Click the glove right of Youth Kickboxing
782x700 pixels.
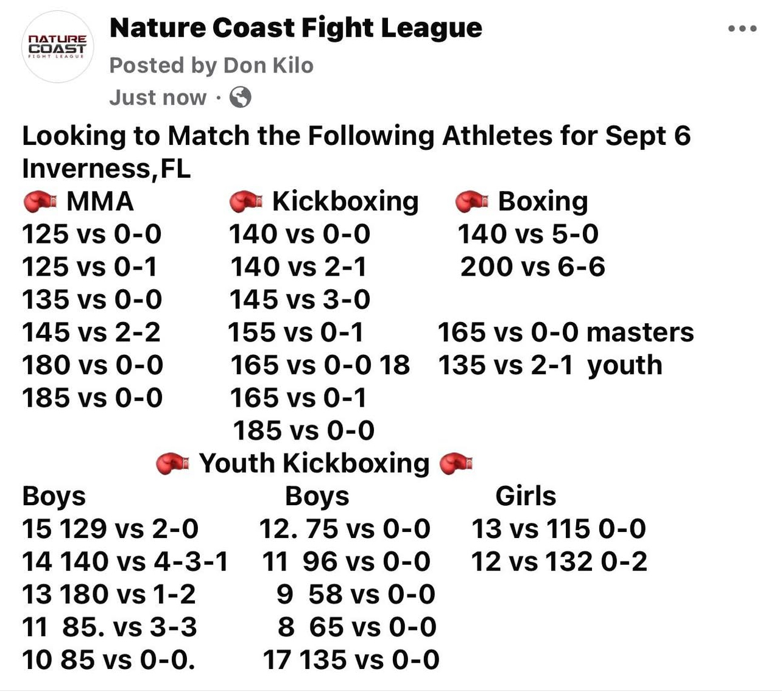(x=456, y=464)
